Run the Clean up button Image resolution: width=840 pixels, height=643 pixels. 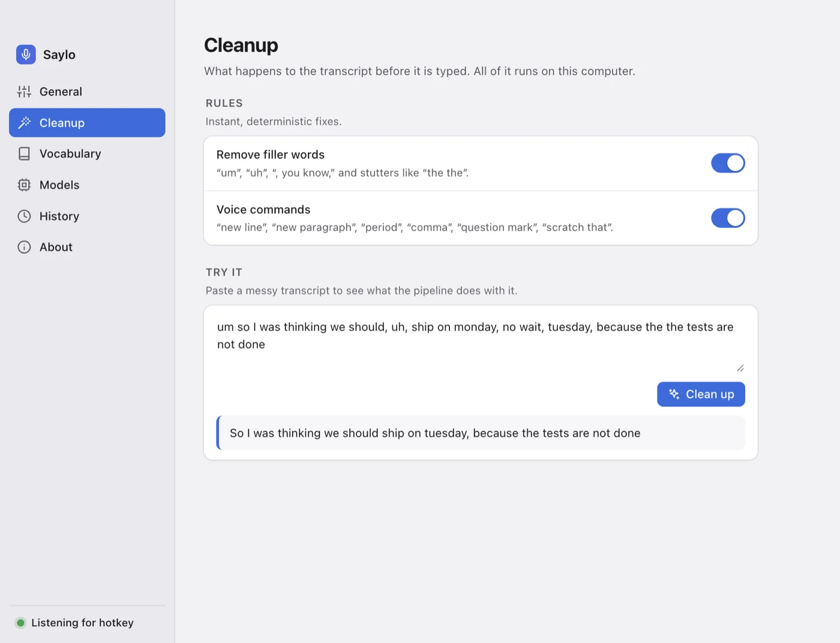click(x=701, y=394)
